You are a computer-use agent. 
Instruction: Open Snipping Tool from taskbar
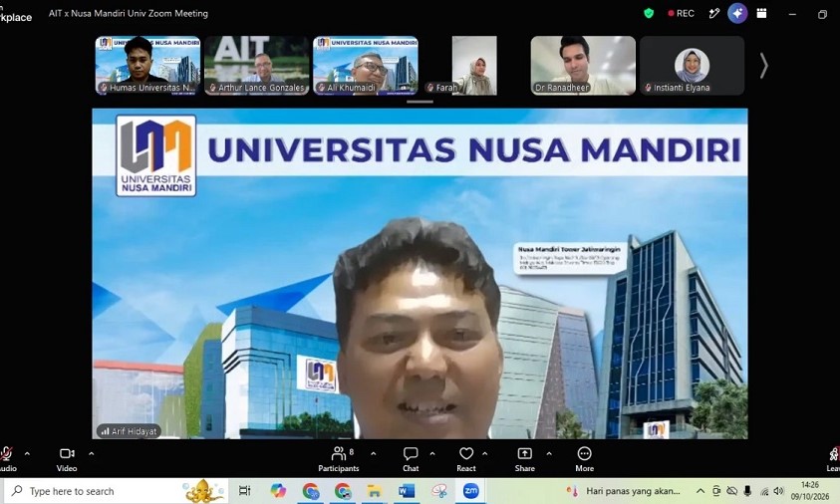click(439, 491)
